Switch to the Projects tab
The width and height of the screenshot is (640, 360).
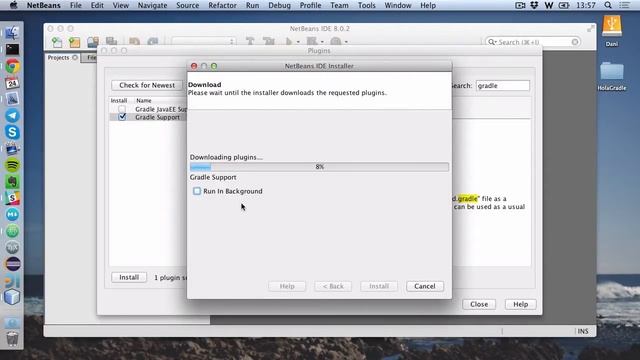(x=62, y=58)
